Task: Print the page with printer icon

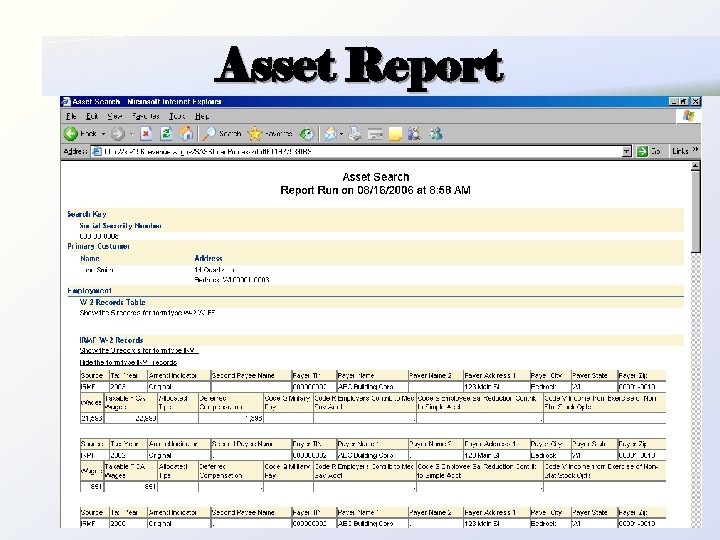Action: (354, 134)
